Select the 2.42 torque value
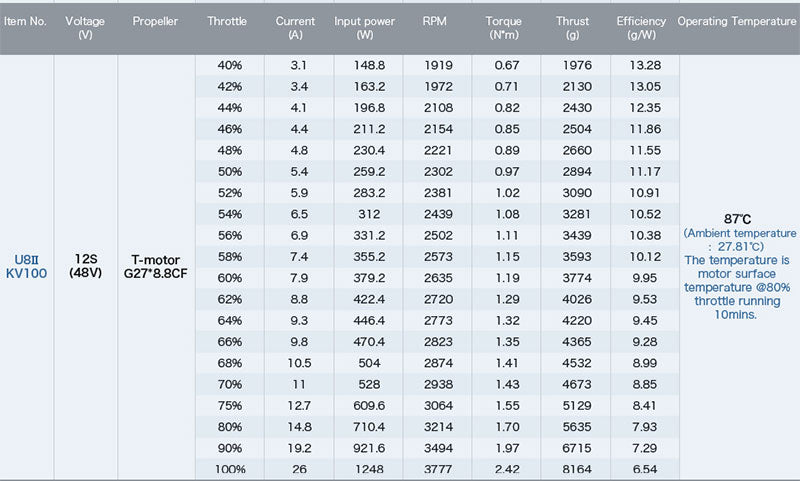Image resolution: width=800 pixels, height=481 pixels. point(503,469)
